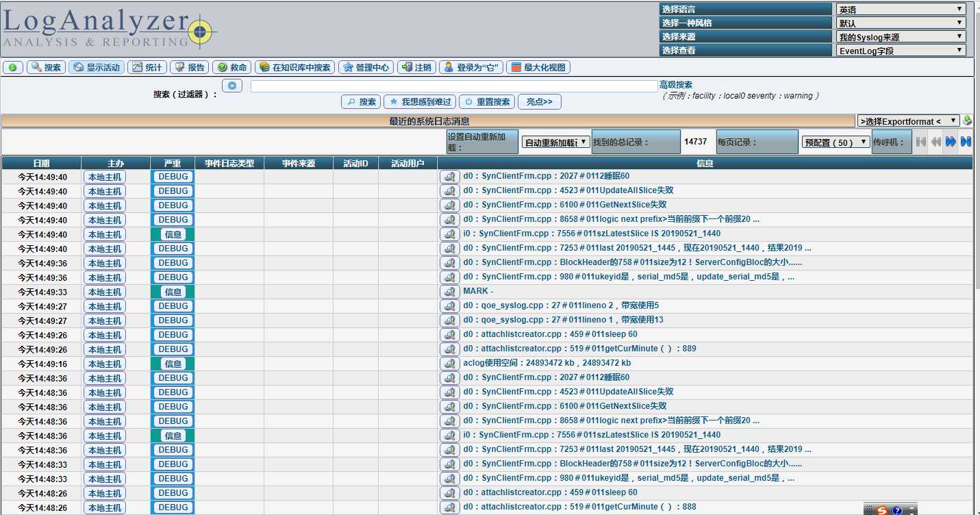Open details icon for 14:49:36 BlockHeader message
Screen dimensions: 980x515
(x=449, y=263)
